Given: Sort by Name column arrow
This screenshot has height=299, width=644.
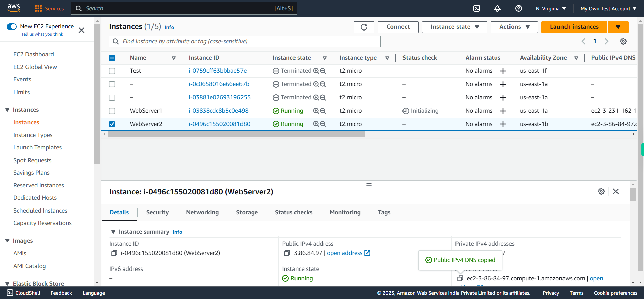Looking at the screenshot, I should (x=174, y=58).
